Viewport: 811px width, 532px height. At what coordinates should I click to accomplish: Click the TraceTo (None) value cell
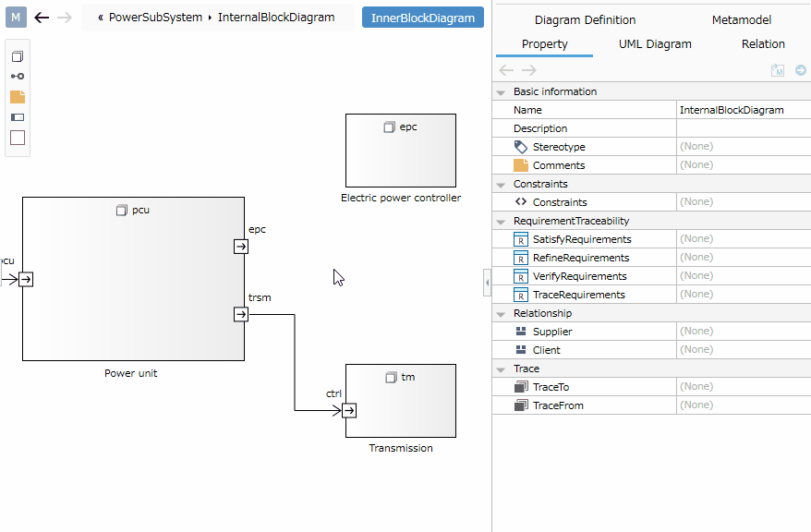(744, 387)
